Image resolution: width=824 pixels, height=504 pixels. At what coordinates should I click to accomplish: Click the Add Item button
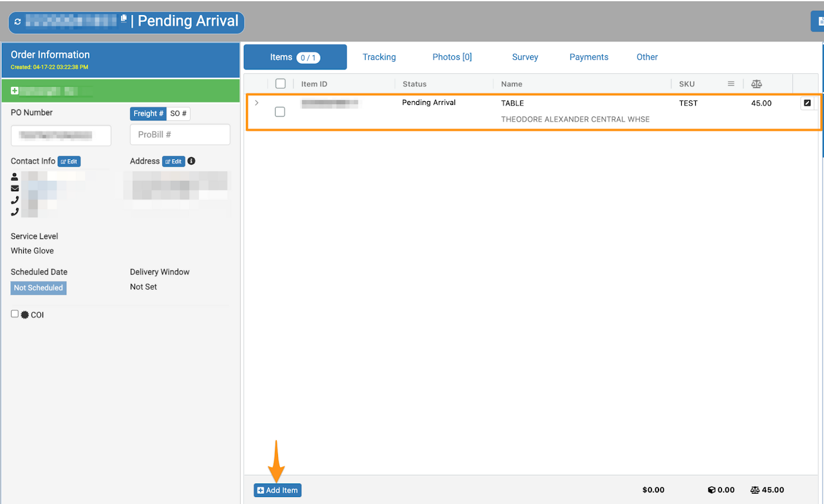pos(277,490)
